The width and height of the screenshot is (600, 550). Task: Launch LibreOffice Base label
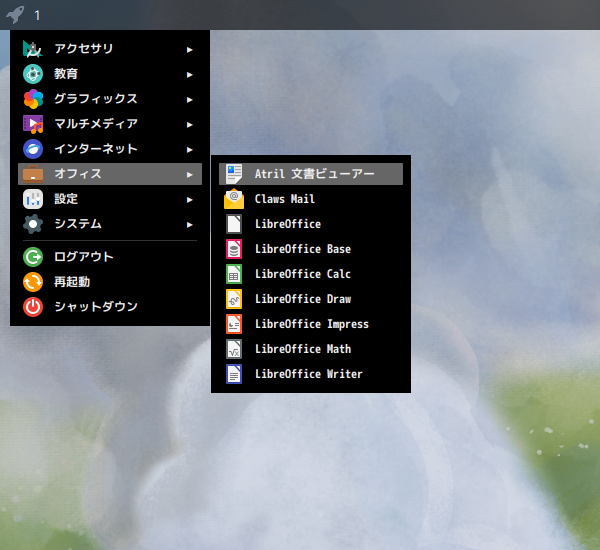coord(303,249)
